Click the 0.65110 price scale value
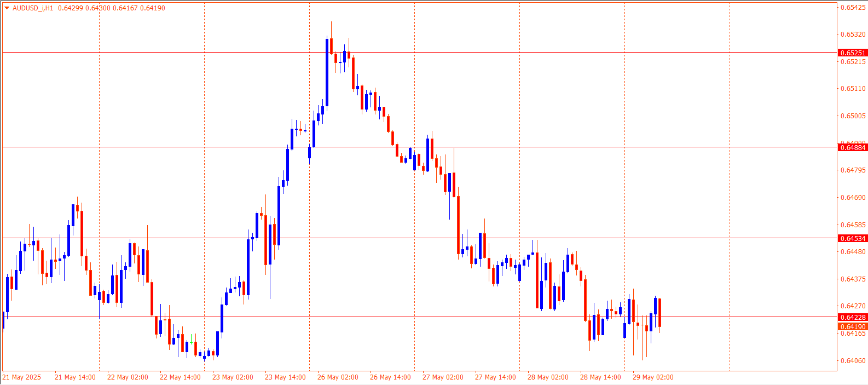The width and height of the screenshot is (868, 385). point(853,89)
